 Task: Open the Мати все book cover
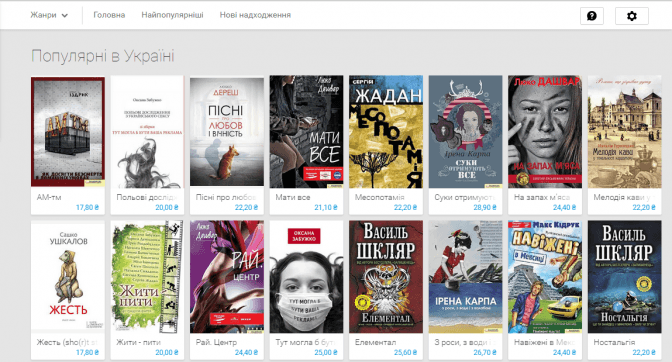[x=306, y=132]
